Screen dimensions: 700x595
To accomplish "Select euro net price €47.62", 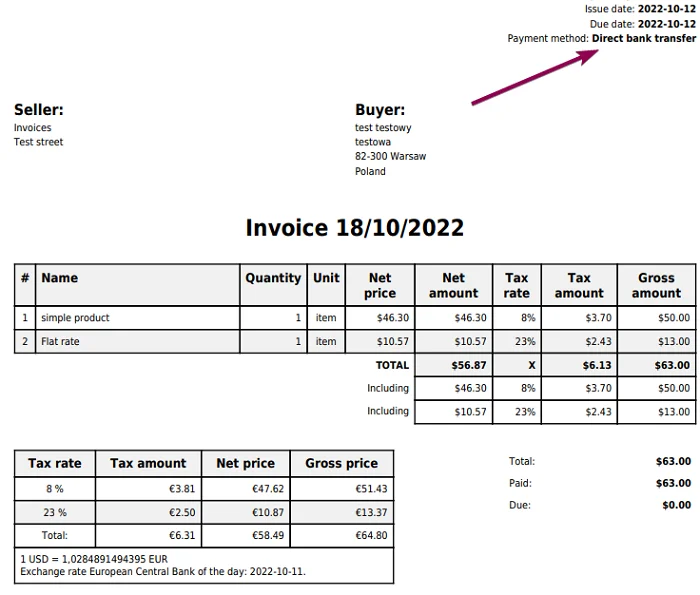I will click(268, 489).
